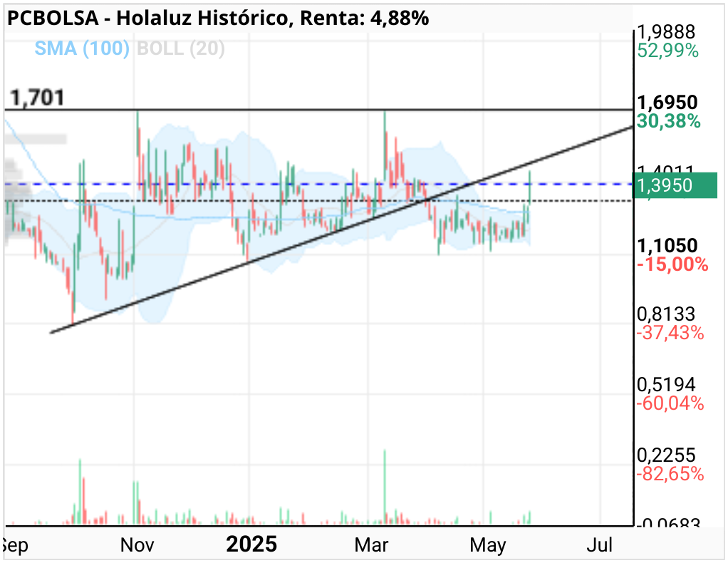Select the -60,04% axis percentage

tap(670, 403)
